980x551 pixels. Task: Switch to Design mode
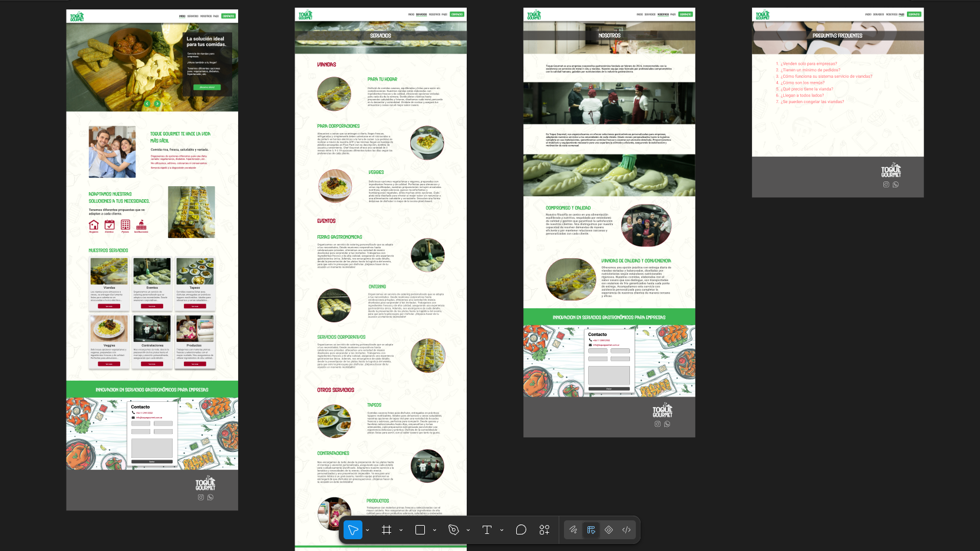pyautogui.click(x=591, y=530)
